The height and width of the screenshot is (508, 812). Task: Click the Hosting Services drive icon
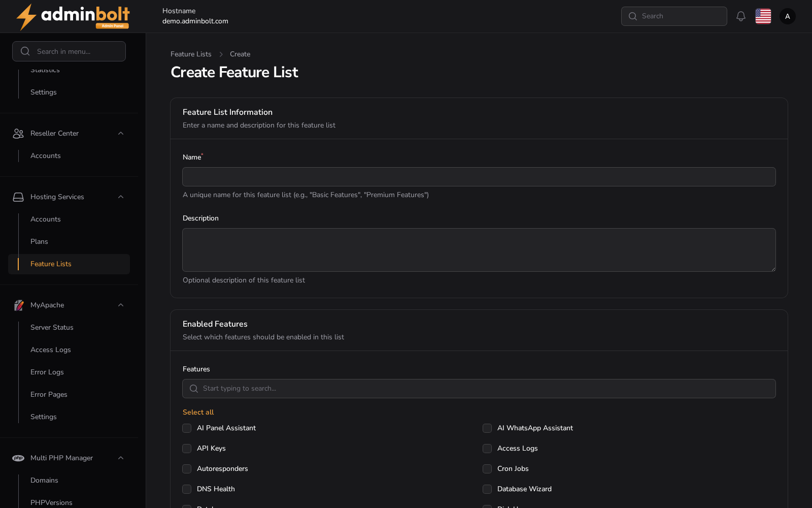click(18, 197)
